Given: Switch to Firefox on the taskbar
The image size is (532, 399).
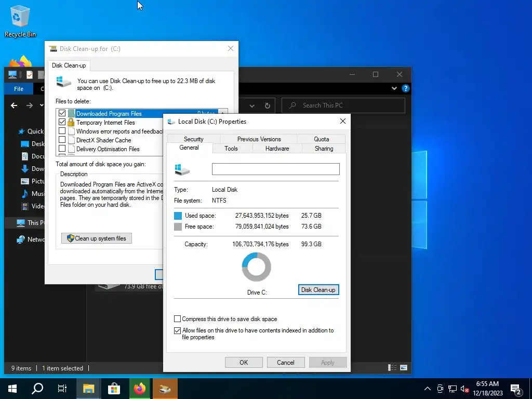Looking at the screenshot, I should (139, 389).
